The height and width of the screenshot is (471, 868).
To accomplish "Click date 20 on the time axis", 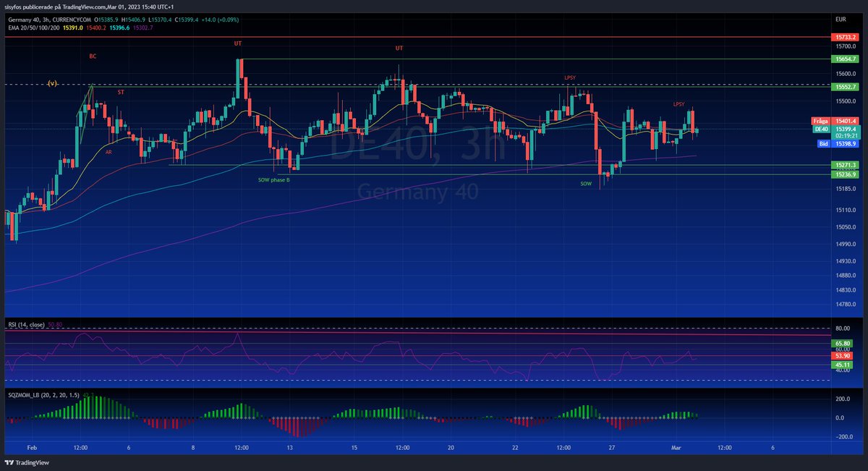I will tap(451, 448).
